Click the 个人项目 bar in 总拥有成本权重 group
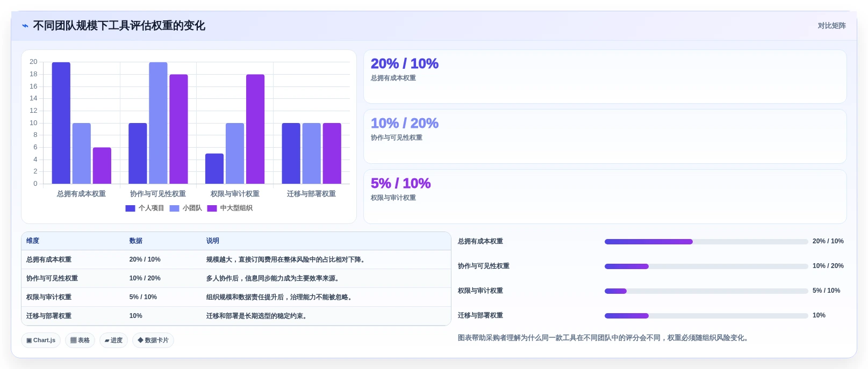868x369 pixels. (61, 123)
